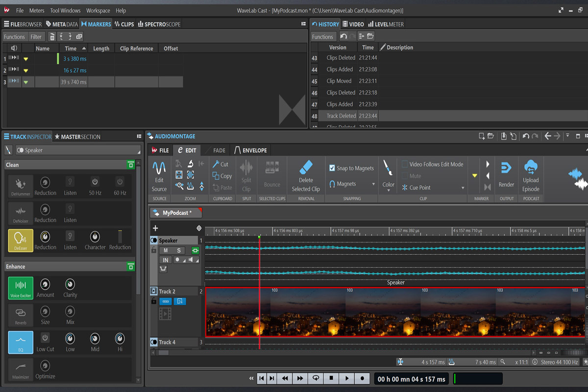Adjust the DeEsser Reduction knob

(x=45, y=236)
